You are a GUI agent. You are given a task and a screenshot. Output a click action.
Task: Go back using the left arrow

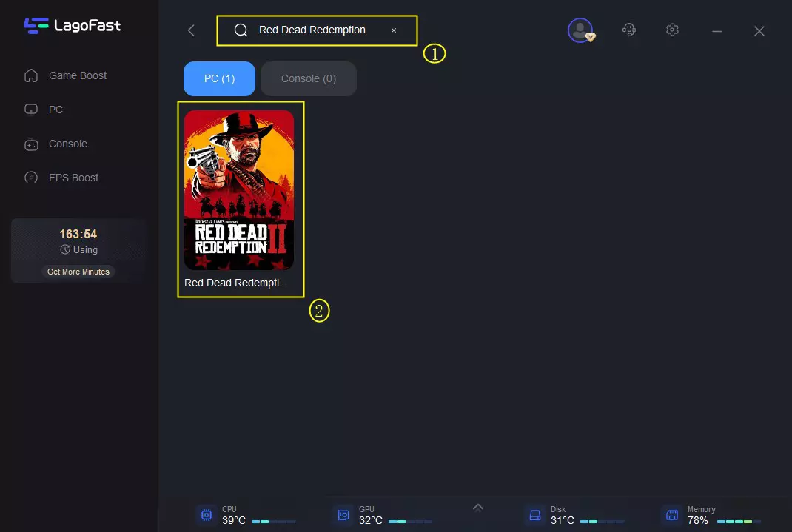tap(191, 30)
